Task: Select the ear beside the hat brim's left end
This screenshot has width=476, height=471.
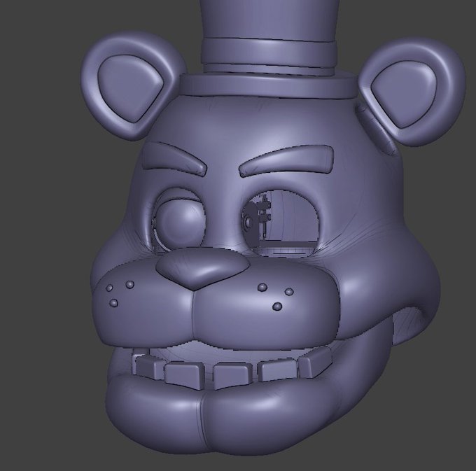Action: click(133, 85)
